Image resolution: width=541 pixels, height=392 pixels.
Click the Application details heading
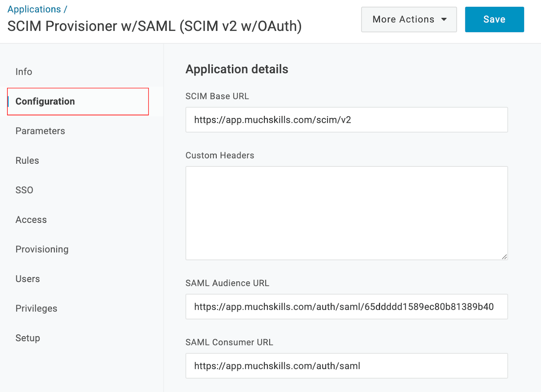point(237,69)
